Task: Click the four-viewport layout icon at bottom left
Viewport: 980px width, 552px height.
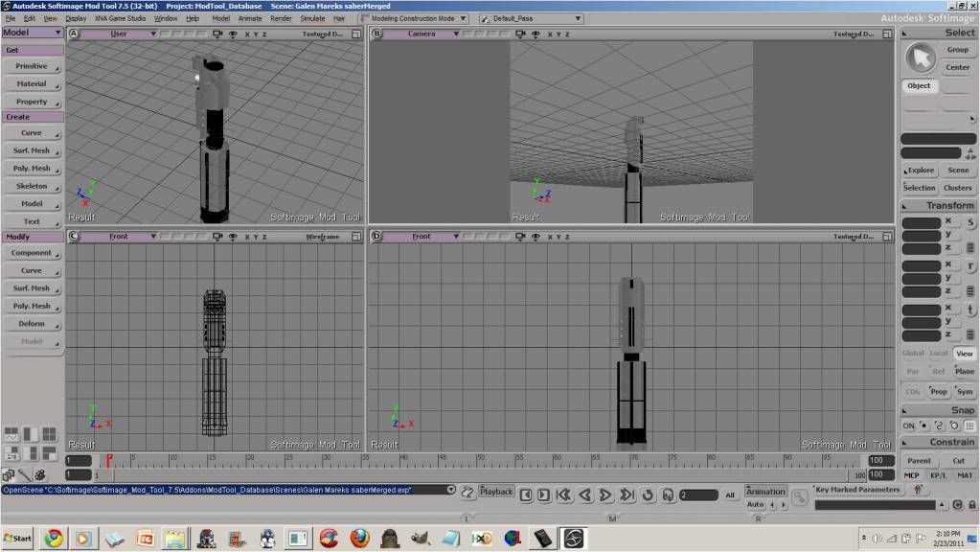Action: pos(49,434)
